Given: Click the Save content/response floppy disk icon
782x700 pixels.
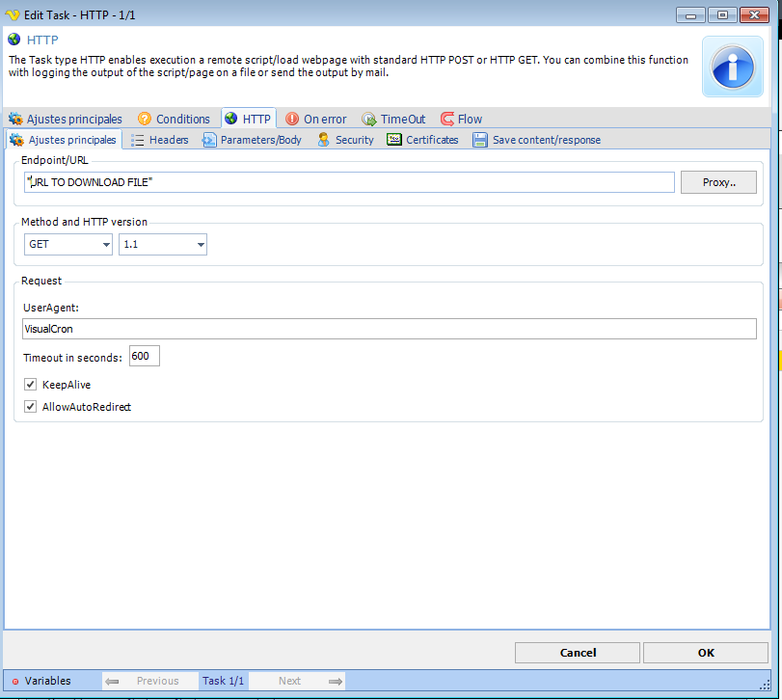Looking at the screenshot, I should [x=480, y=140].
